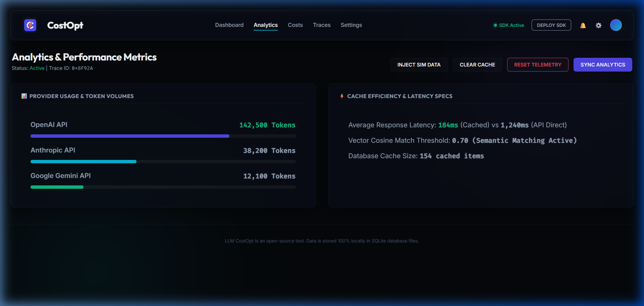Screen dimensions: 644x306
Task: Open the user profile avatar
Action: click(616, 25)
